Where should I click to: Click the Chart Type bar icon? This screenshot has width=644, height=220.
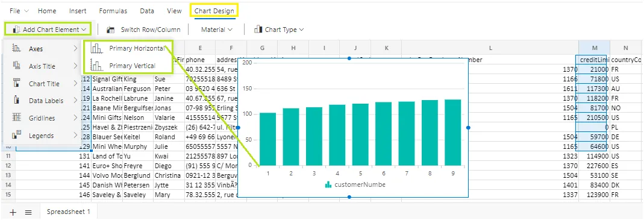pyautogui.click(x=258, y=29)
